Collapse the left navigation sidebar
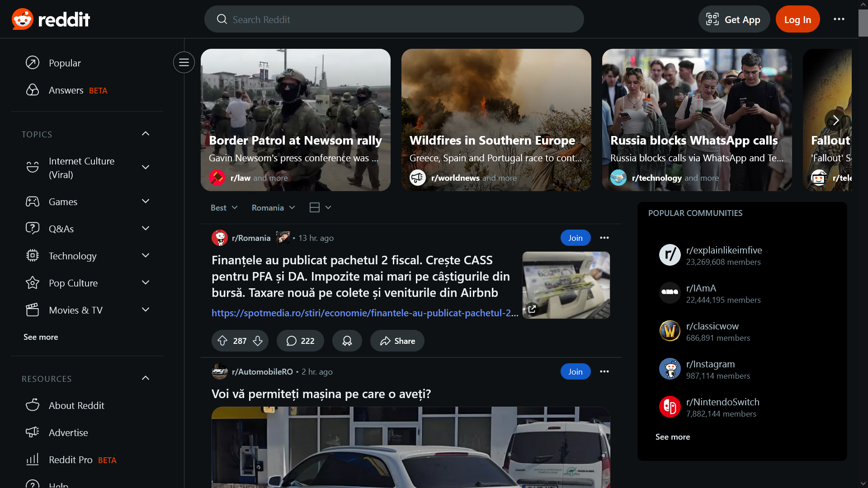 click(x=184, y=62)
